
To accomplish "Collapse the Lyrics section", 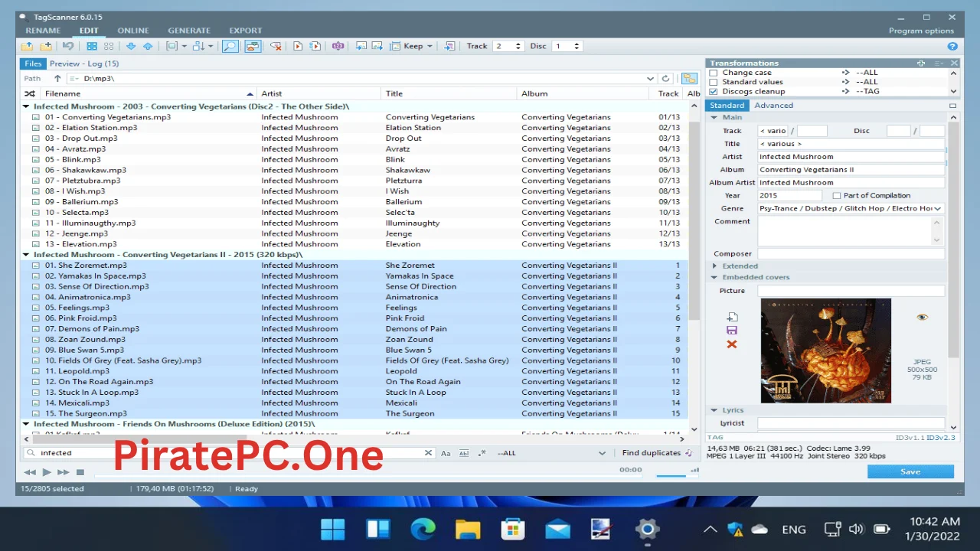I will coord(714,410).
